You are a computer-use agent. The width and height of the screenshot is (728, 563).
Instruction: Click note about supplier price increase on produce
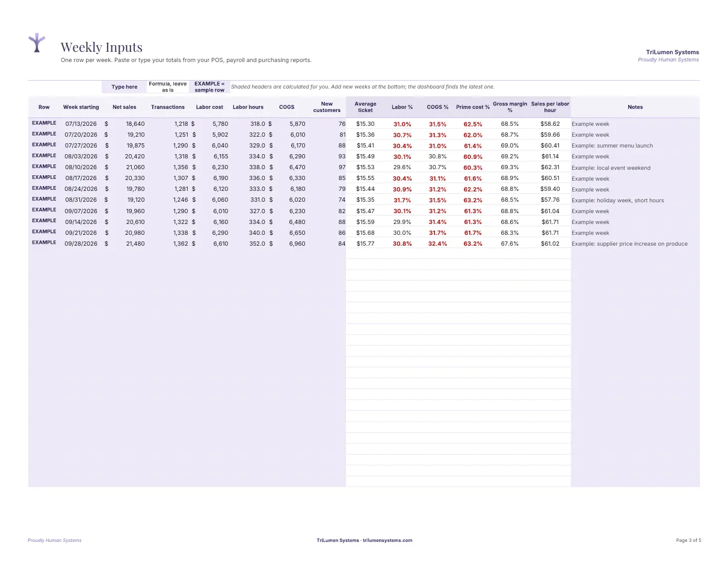(629, 244)
